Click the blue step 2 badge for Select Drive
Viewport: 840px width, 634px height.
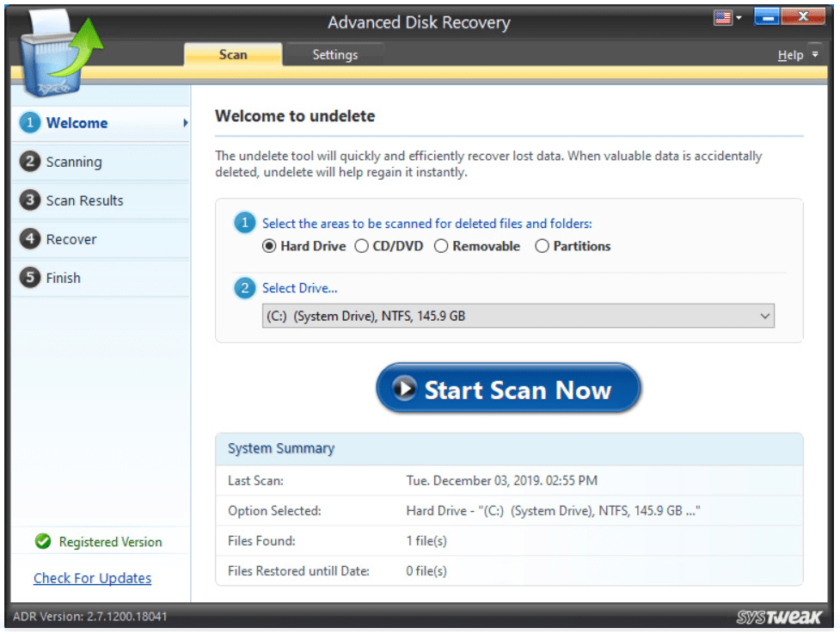[x=245, y=288]
